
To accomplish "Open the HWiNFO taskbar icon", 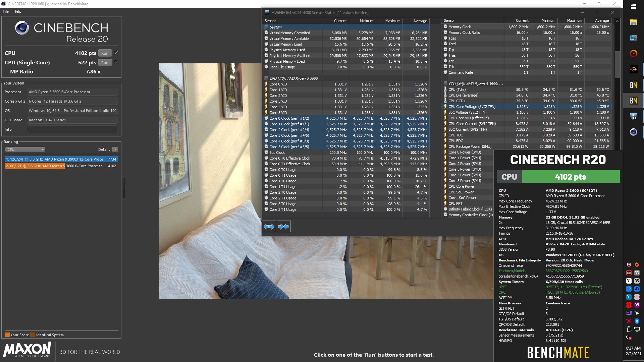I will tap(633, 116).
